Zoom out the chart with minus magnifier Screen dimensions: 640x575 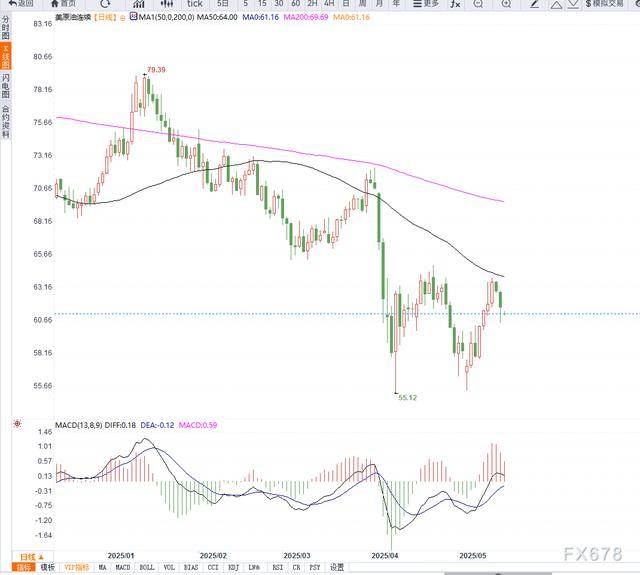tap(478, 4)
